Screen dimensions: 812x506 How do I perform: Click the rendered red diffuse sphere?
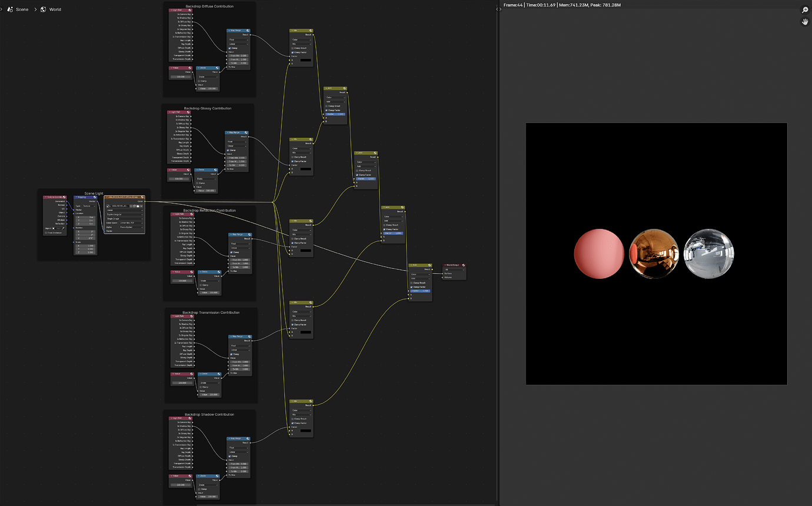pos(598,254)
